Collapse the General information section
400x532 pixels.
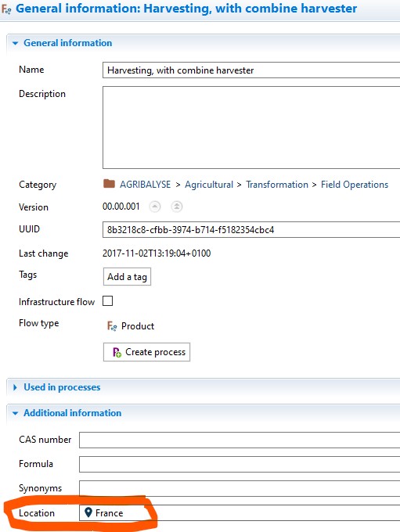tap(15, 43)
